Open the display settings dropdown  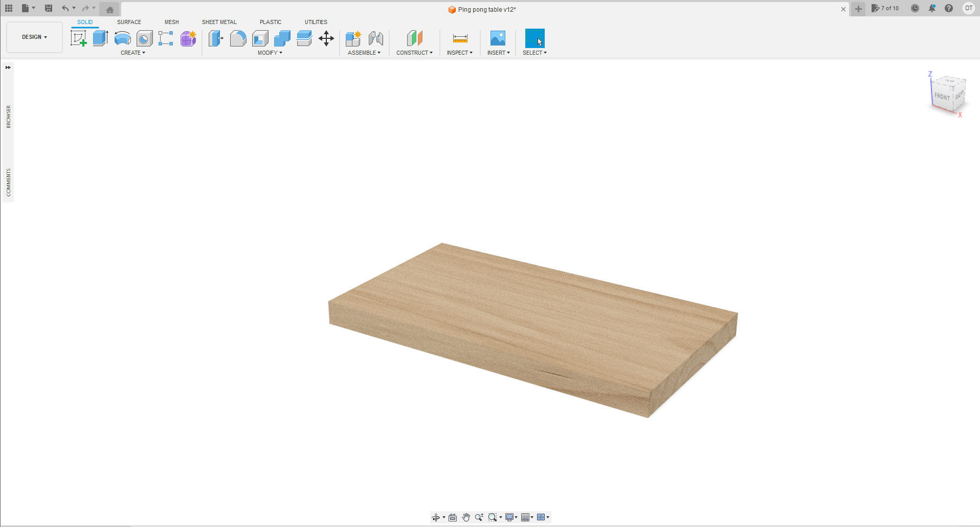click(510, 517)
